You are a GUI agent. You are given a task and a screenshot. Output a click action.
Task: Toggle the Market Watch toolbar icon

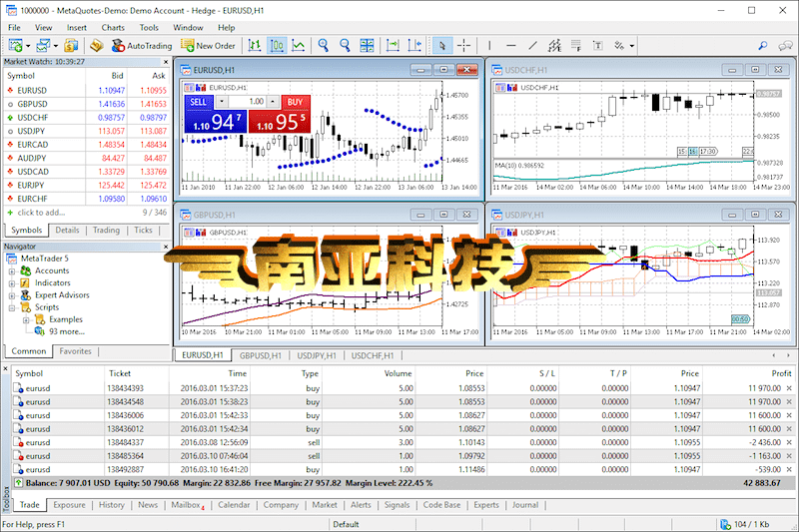click(71, 45)
